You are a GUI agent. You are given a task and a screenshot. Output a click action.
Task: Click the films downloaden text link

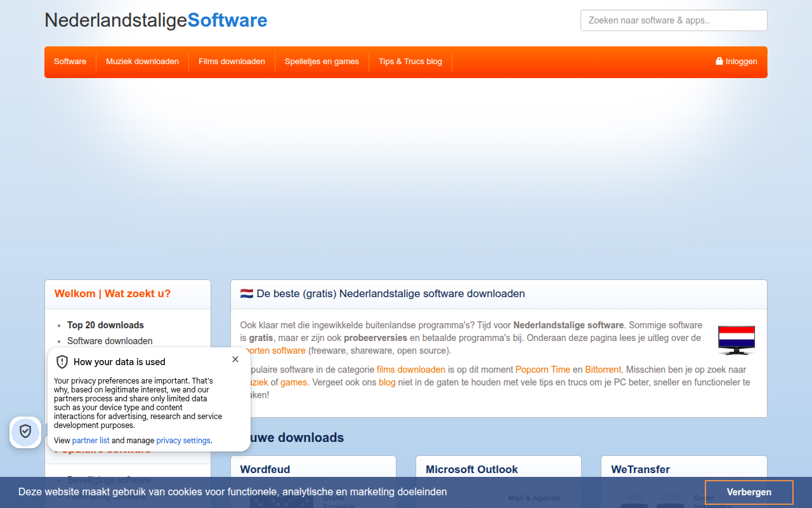(411, 370)
